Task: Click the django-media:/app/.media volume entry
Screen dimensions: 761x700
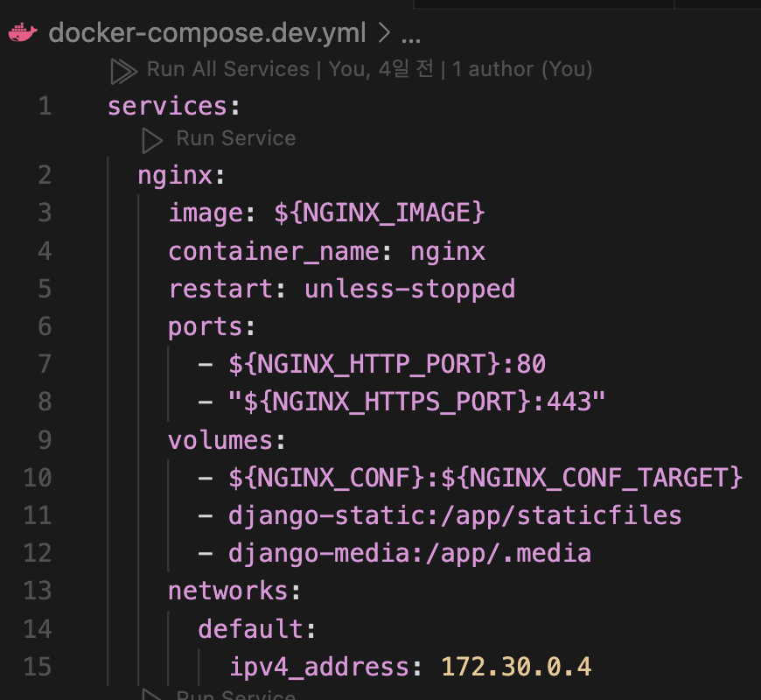Action: 409,553
